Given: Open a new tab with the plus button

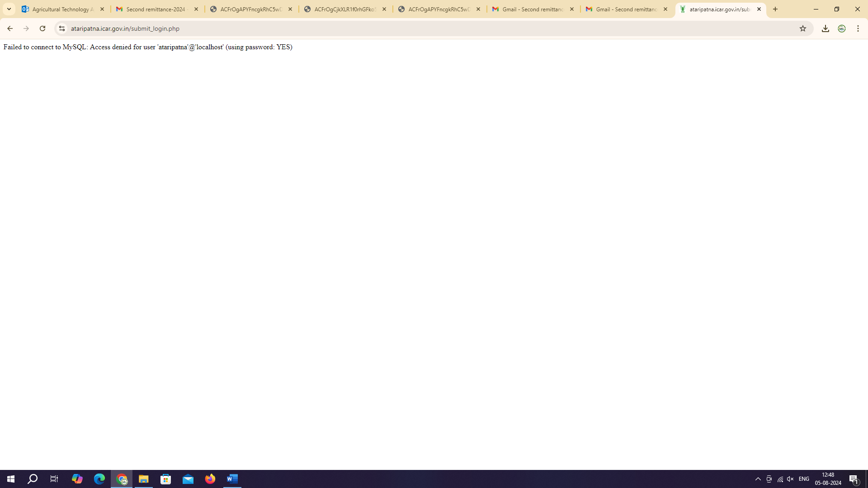Looking at the screenshot, I should [x=775, y=9].
